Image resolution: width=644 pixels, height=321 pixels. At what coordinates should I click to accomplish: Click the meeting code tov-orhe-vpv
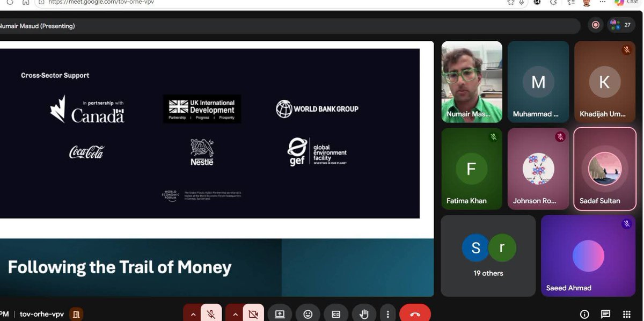tap(42, 314)
